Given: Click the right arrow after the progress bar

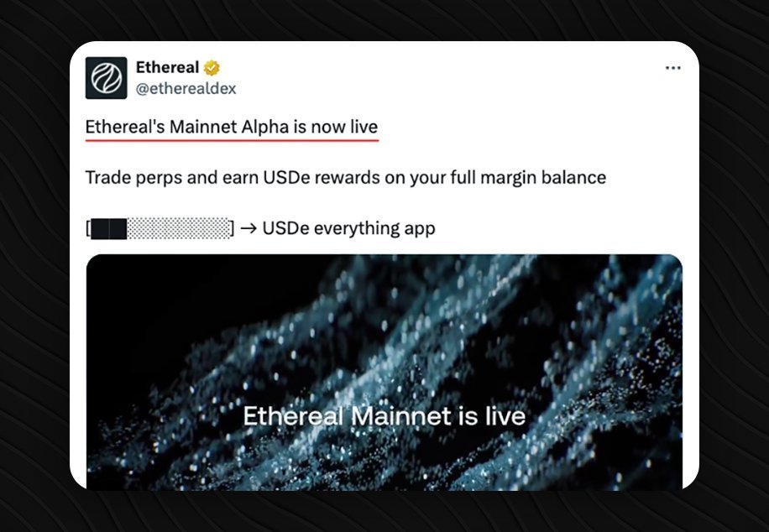Looking at the screenshot, I should coord(248,228).
